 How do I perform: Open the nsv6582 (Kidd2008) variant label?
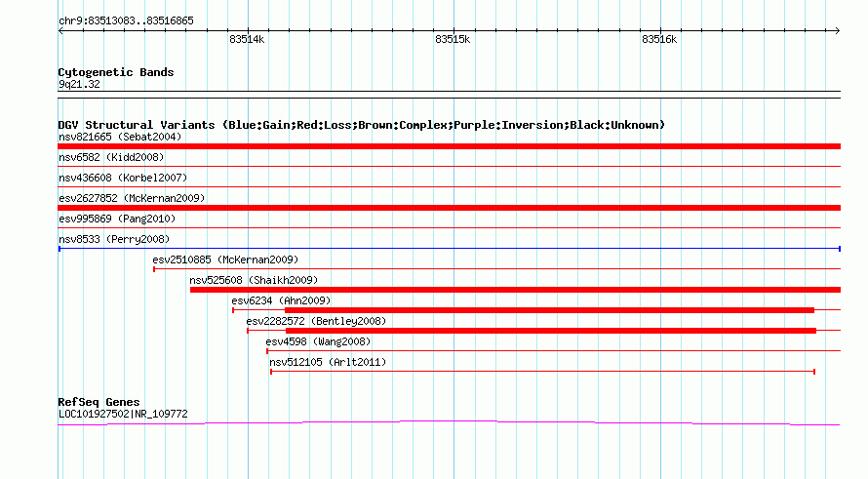111,157
